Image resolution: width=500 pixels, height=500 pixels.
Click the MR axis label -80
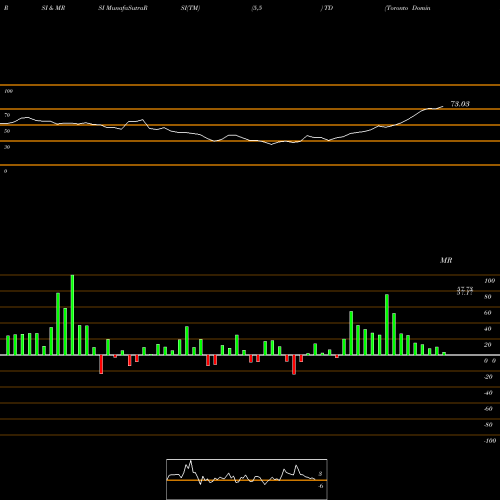[488, 425]
